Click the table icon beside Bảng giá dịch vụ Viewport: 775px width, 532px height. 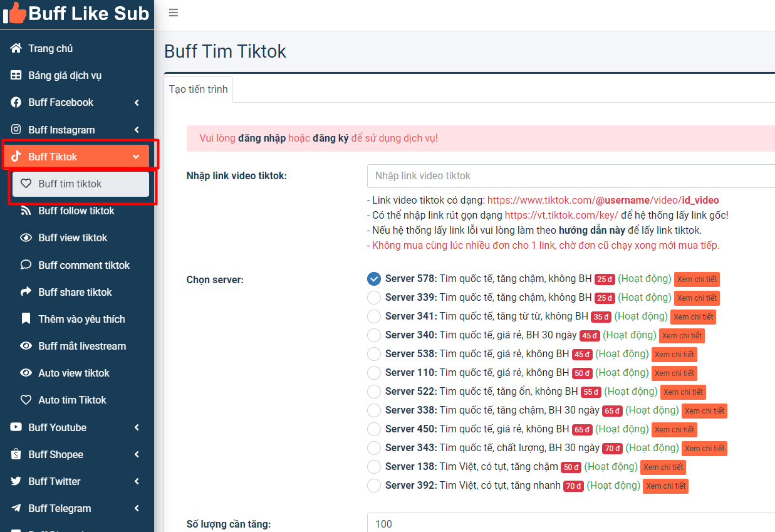[16, 75]
